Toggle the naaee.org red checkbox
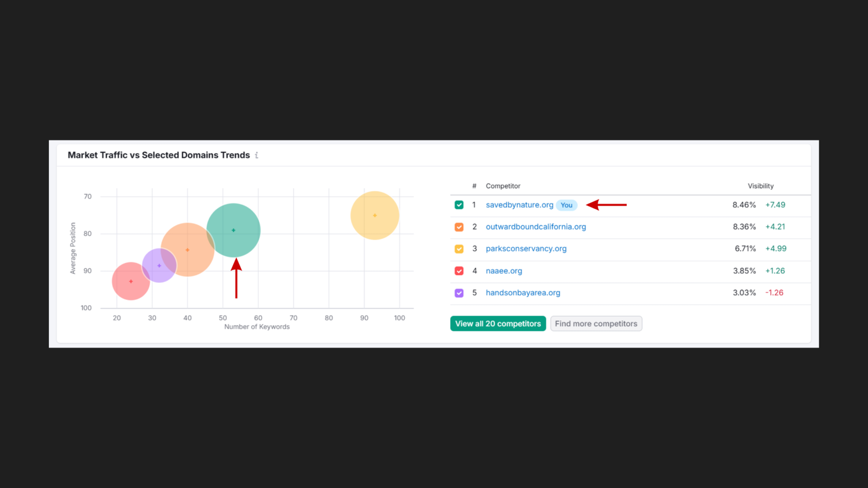 click(459, 271)
